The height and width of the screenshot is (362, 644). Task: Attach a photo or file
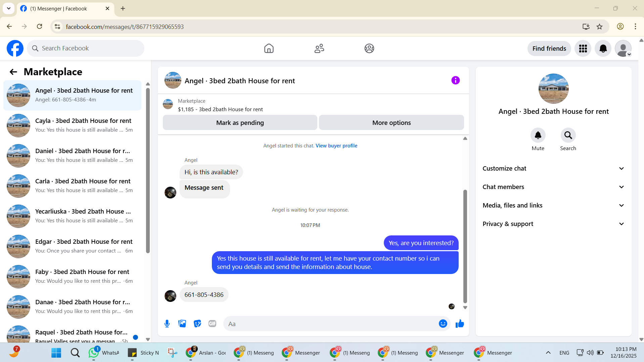182,324
